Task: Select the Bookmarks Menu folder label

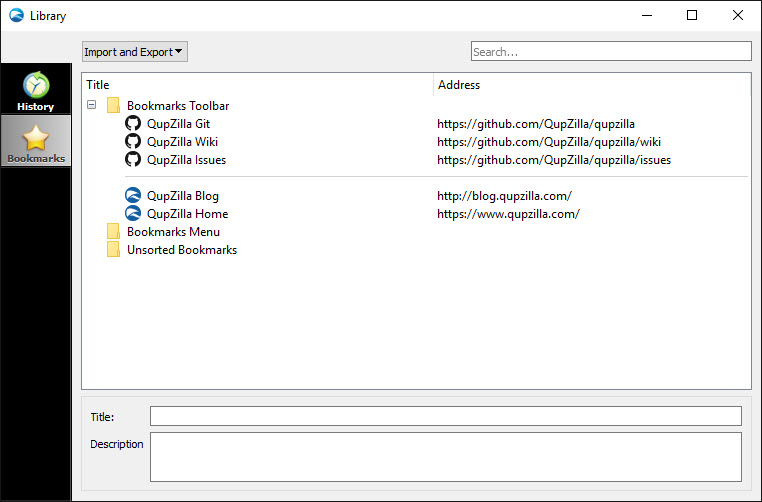Action: [x=173, y=232]
